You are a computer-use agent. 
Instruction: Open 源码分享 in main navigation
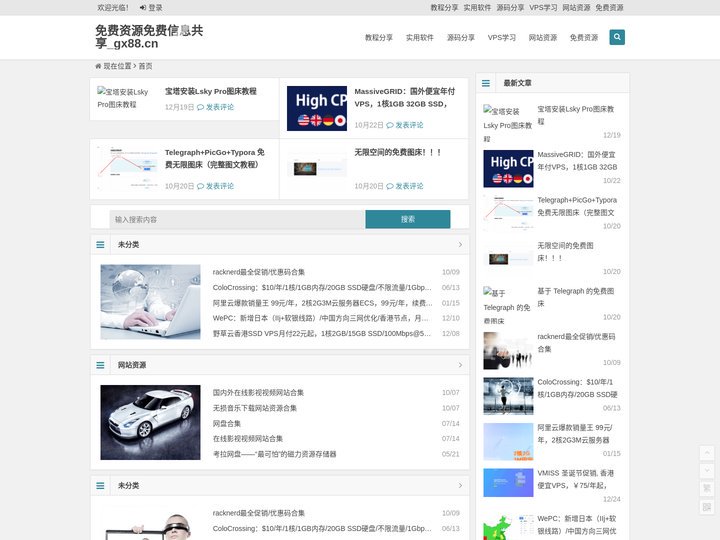tap(461, 38)
